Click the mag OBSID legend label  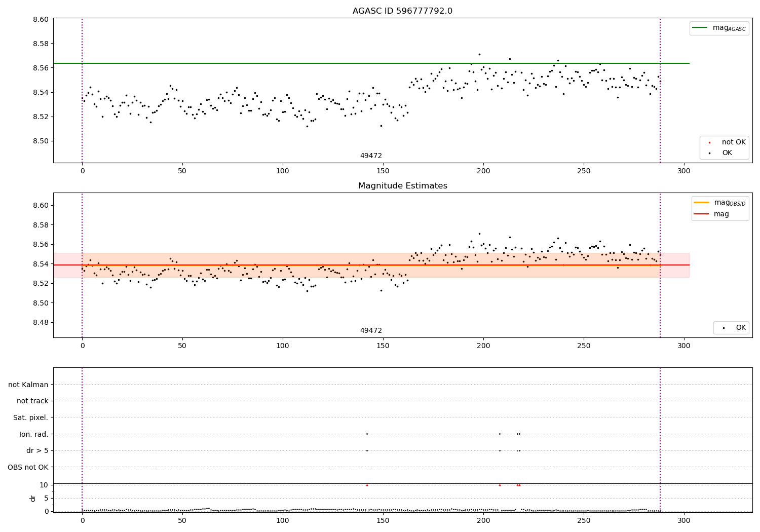[x=730, y=203]
